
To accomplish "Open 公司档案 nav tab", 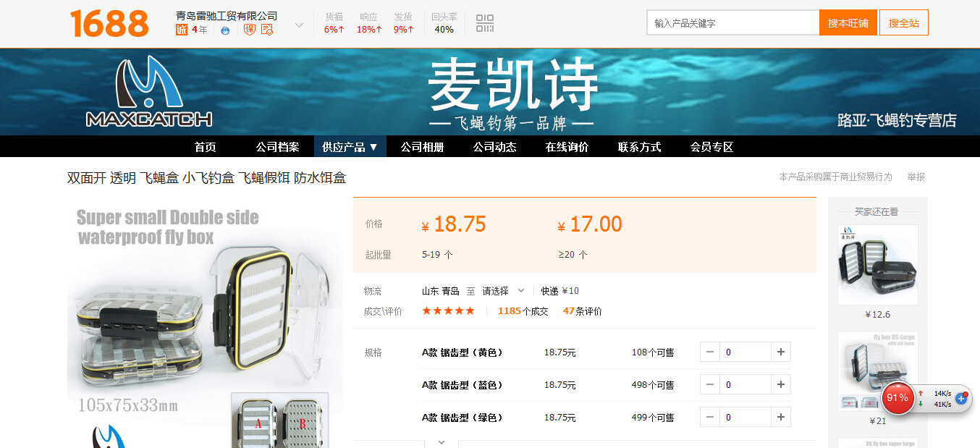I will [278, 147].
